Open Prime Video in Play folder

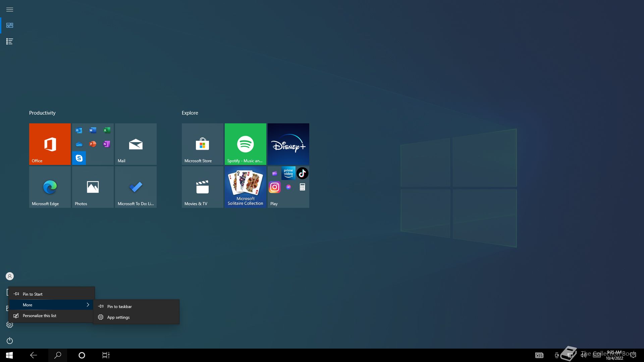click(288, 173)
